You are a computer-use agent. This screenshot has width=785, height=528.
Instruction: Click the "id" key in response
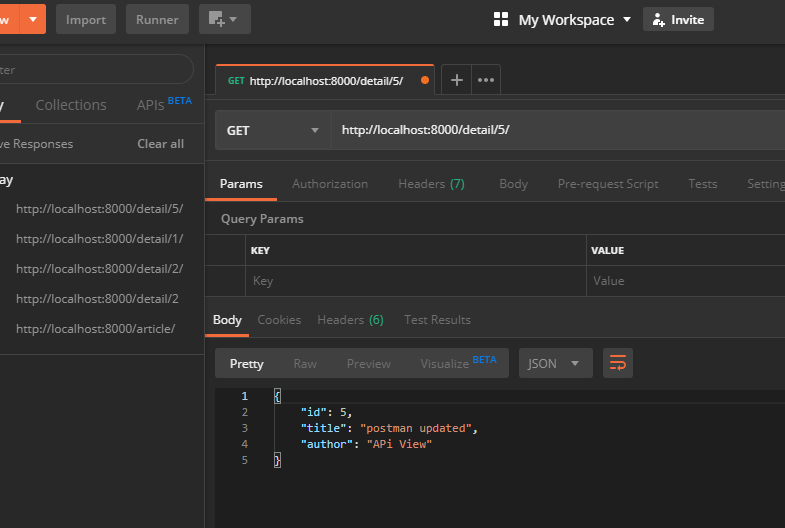[x=313, y=412]
